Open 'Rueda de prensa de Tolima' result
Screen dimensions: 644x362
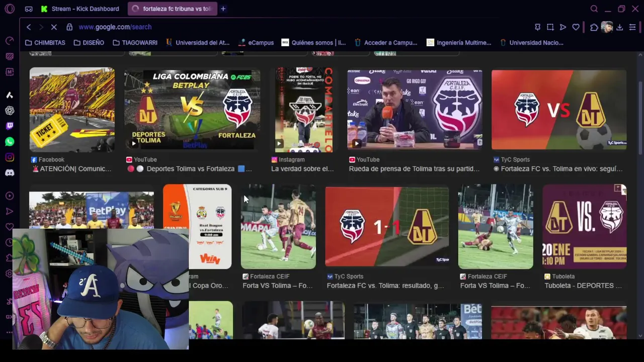point(414,169)
